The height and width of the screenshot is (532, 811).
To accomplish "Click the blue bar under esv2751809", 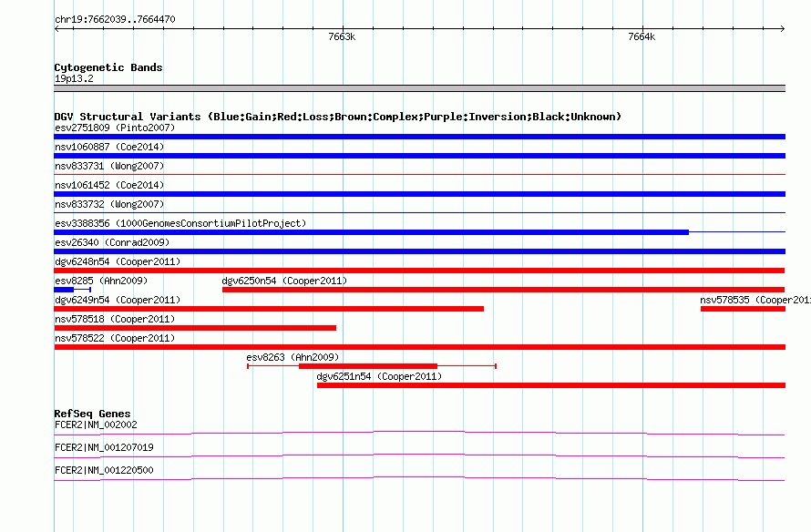I will [419, 137].
